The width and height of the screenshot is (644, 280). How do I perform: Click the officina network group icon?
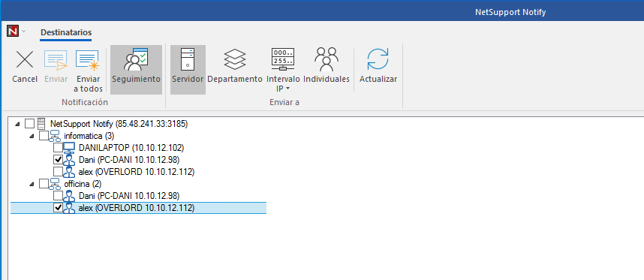tap(55, 184)
